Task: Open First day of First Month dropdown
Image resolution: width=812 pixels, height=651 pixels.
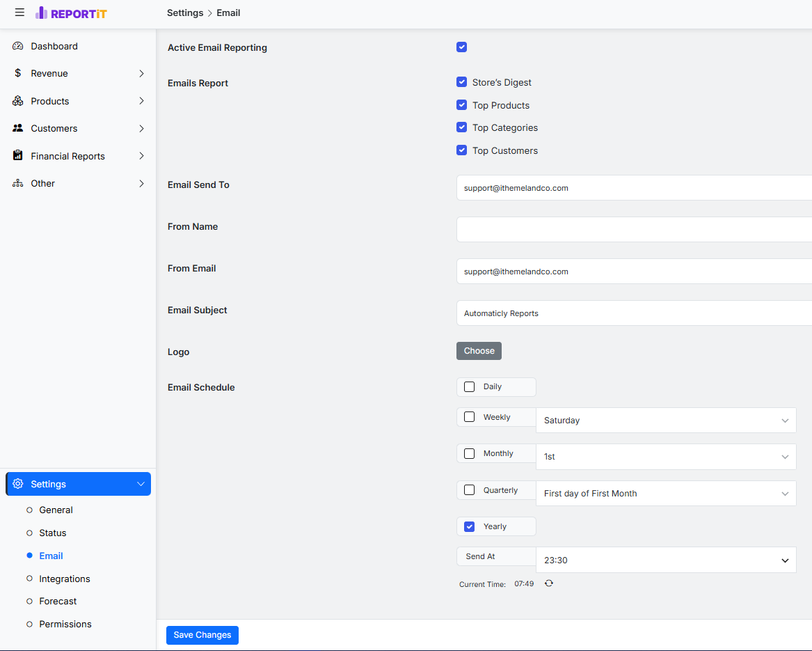Action: point(666,494)
